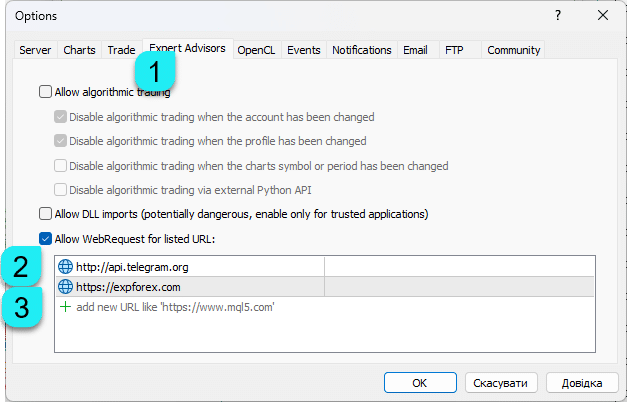The width and height of the screenshot is (627, 402).
Task: Select the https://expforex.com URL row
Action: (190, 287)
